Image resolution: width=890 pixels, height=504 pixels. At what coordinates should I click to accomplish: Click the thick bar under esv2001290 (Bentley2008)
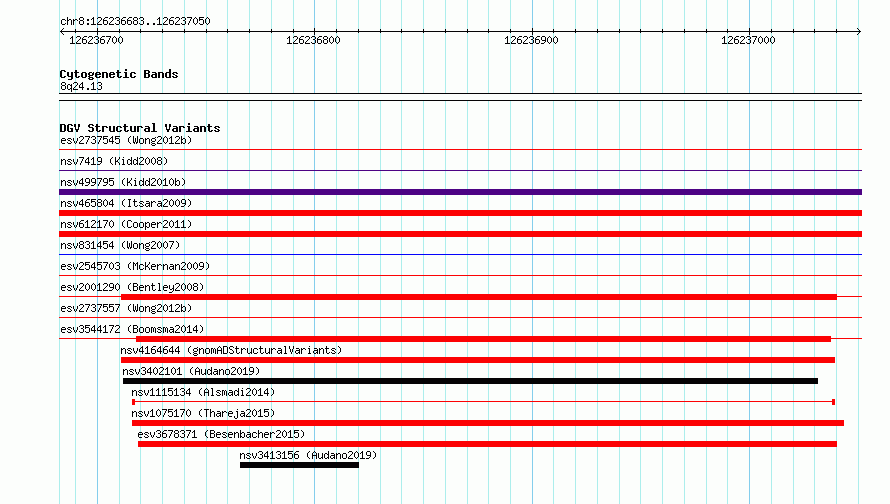(x=479, y=297)
